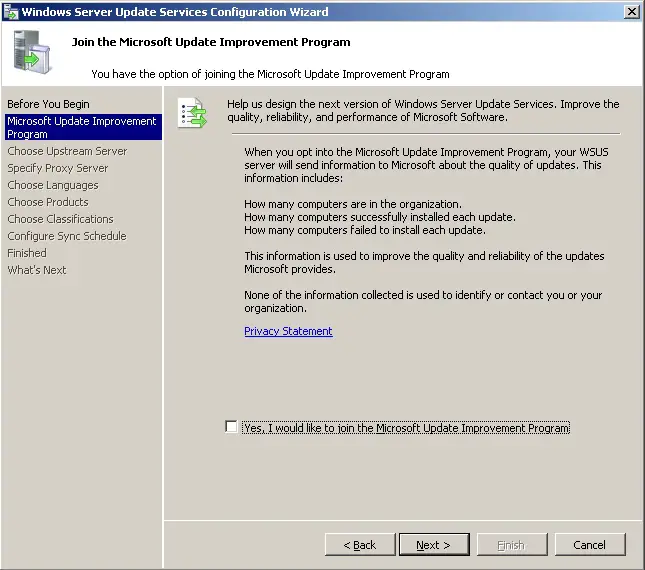Click the Next button
This screenshot has width=645, height=570.
pos(434,545)
